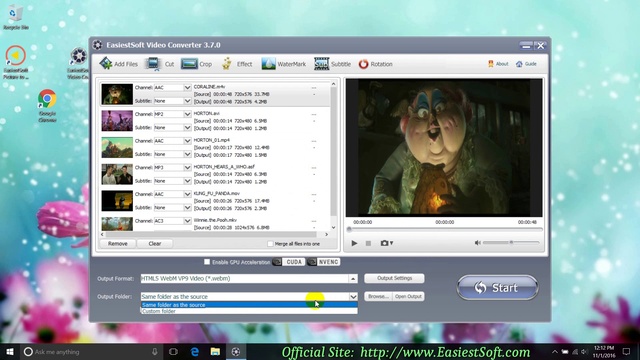The image size is (640, 360).
Task: Click the preview seek bar
Action: point(445,229)
